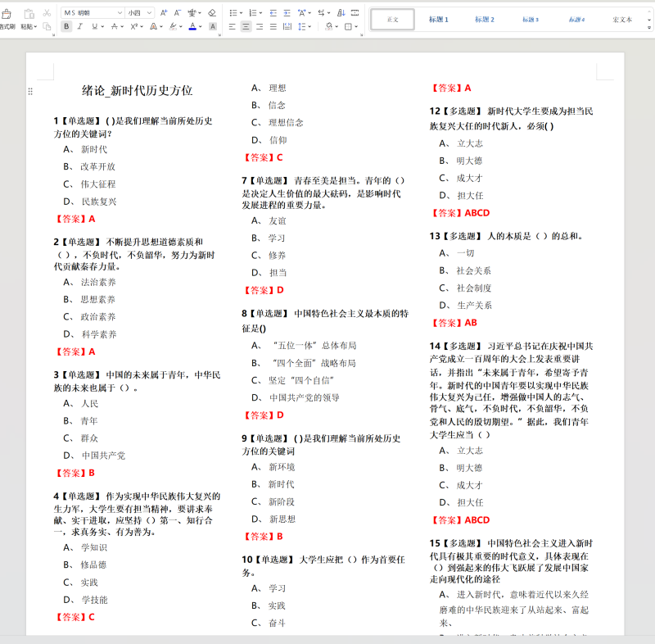This screenshot has width=655, height=644.
Task: Clear formatting with the eraser icon
Action: pos(212,12)
